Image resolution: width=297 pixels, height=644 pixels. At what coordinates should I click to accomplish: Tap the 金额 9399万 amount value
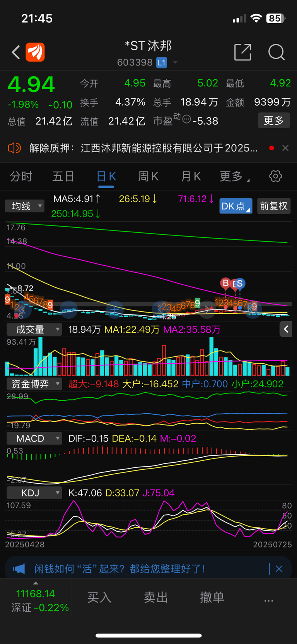click(258, 102)
